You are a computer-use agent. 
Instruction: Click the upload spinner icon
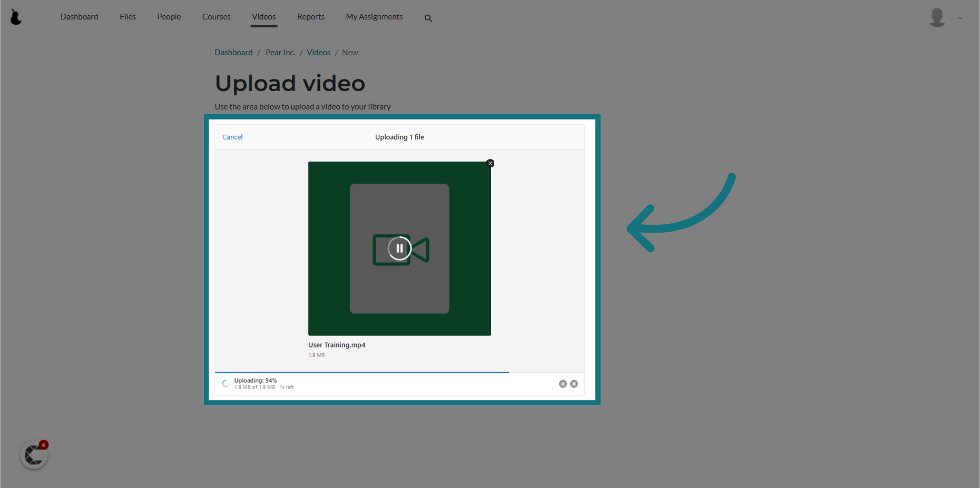coord(226,384)
